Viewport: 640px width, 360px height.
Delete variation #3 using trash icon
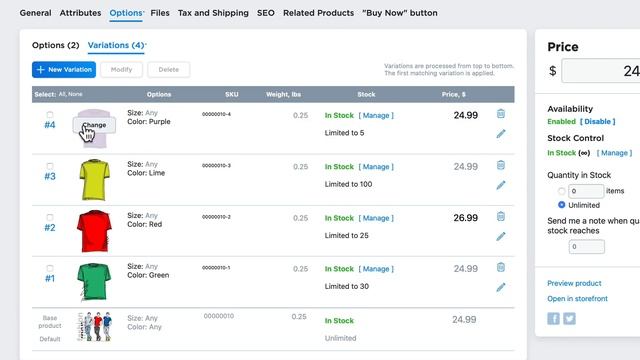pos(501,165)
